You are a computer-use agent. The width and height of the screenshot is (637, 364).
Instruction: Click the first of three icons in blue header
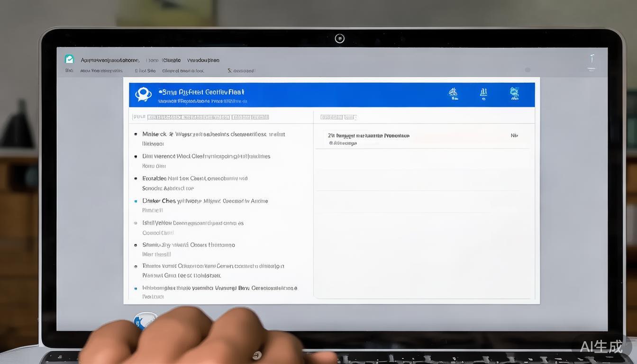click(x=453, y=93)
